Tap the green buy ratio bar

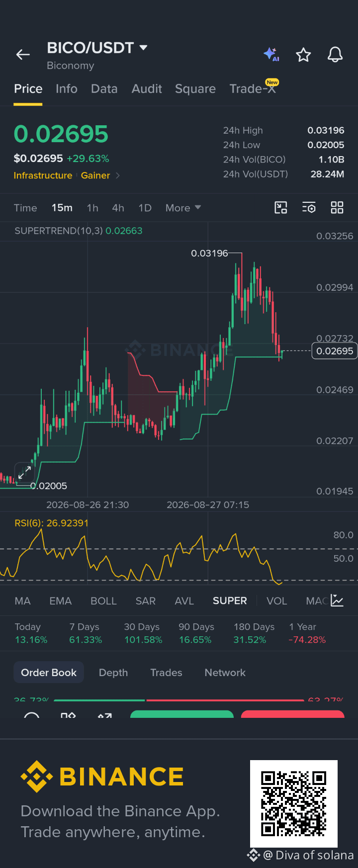pyautogui.click(x=99, y=700)
